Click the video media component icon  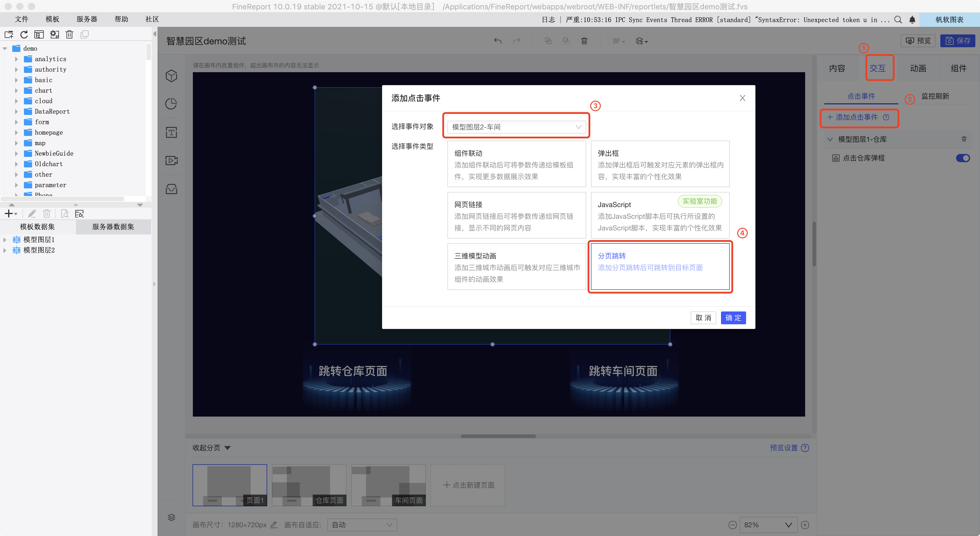(x=171, y=160)
